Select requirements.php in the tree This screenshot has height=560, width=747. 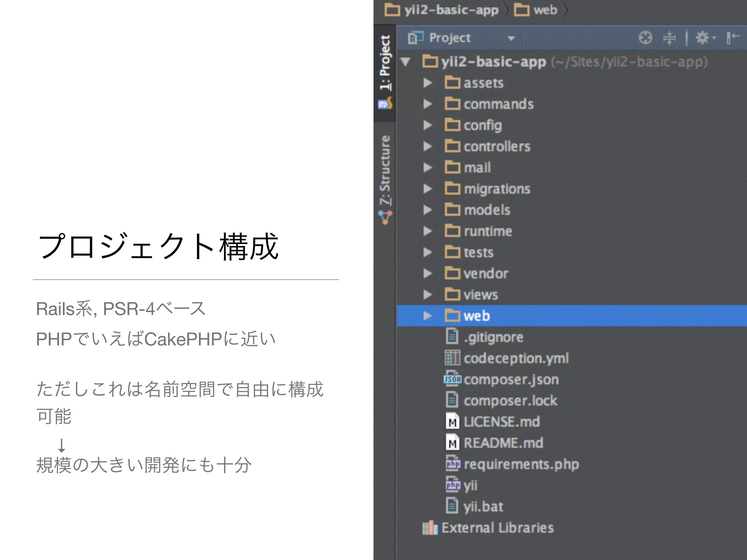coord(521,464)
